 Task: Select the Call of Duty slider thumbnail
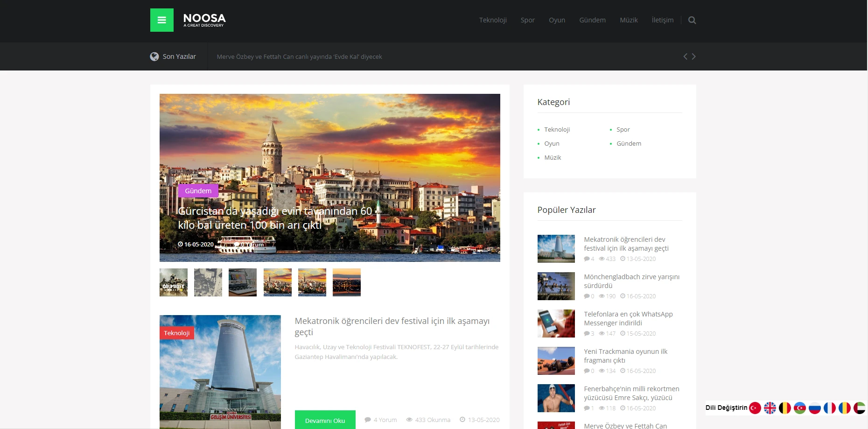click(x=174, y=282)
